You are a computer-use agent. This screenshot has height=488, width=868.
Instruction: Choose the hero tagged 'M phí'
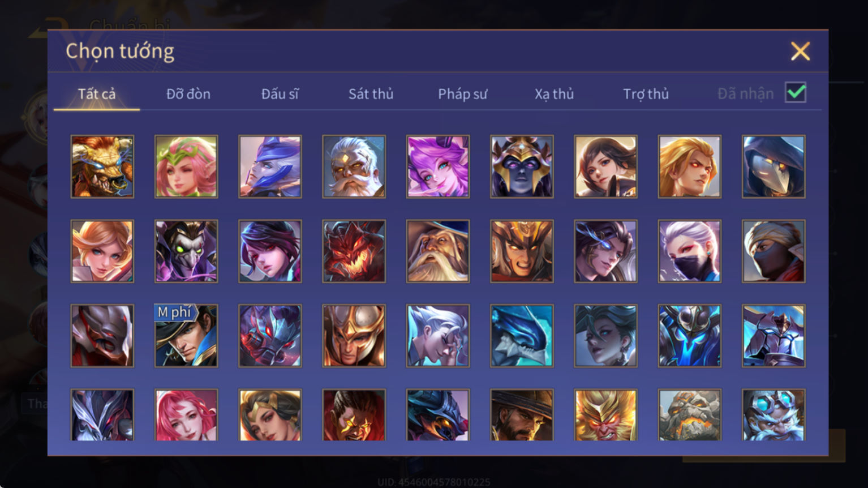pos(186,336)
